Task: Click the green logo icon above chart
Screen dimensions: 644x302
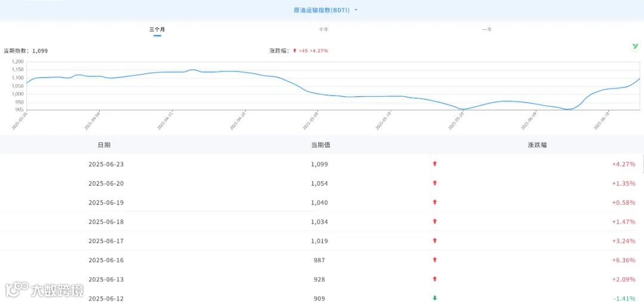Action: [636, 47]
